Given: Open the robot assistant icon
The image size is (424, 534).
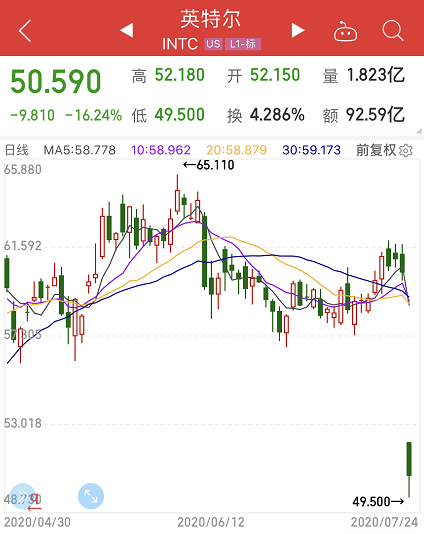Looking at the screenshot, I should pos(345,31).
